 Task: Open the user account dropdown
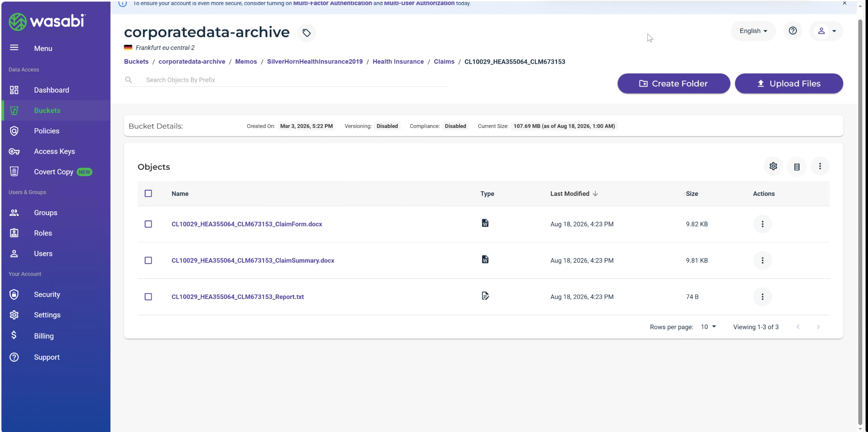tap(826, 31)
